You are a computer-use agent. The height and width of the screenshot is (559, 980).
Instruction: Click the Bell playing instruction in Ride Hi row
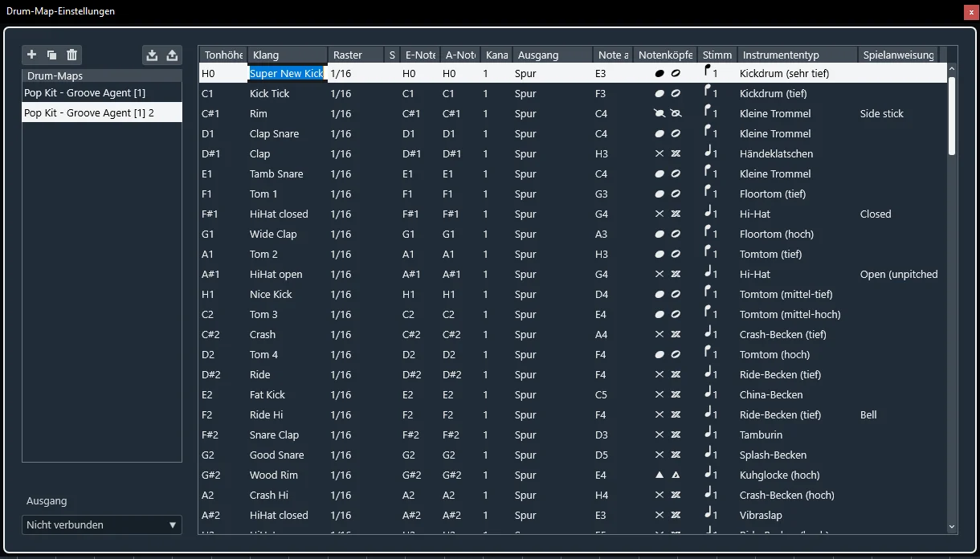[868, 414]
